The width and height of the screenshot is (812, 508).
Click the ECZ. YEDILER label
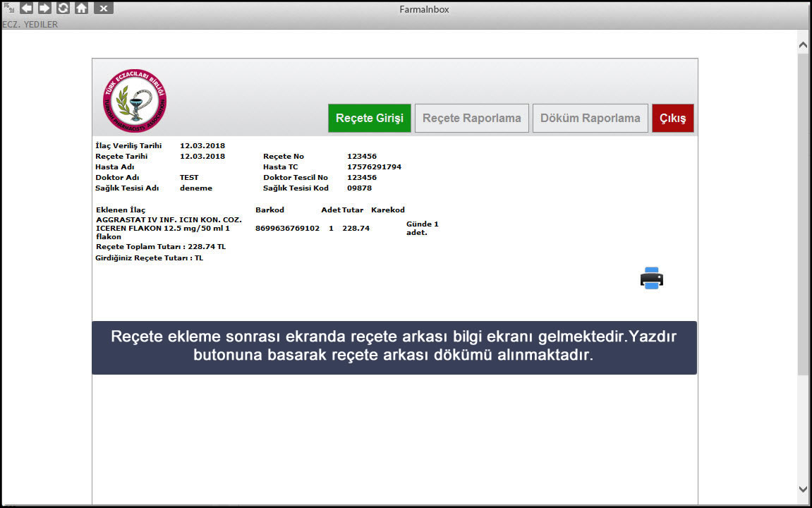point(30,24)
